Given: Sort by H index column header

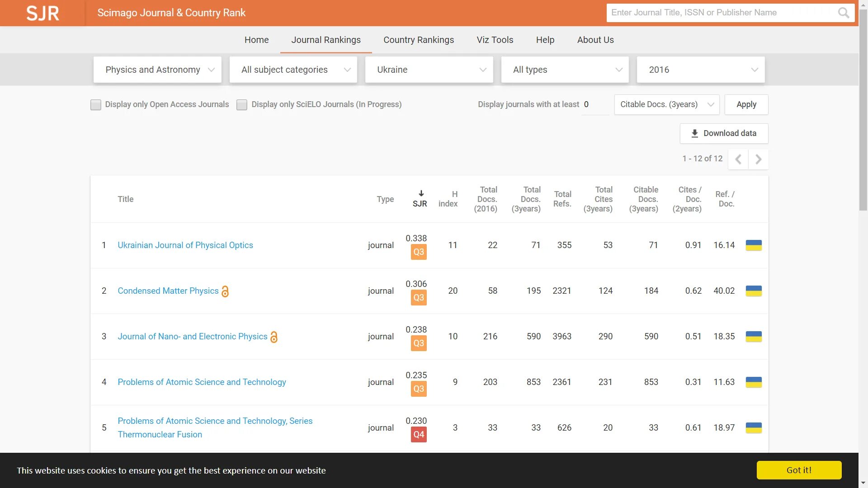Looking at the screenshot, I should pos(448,199).
